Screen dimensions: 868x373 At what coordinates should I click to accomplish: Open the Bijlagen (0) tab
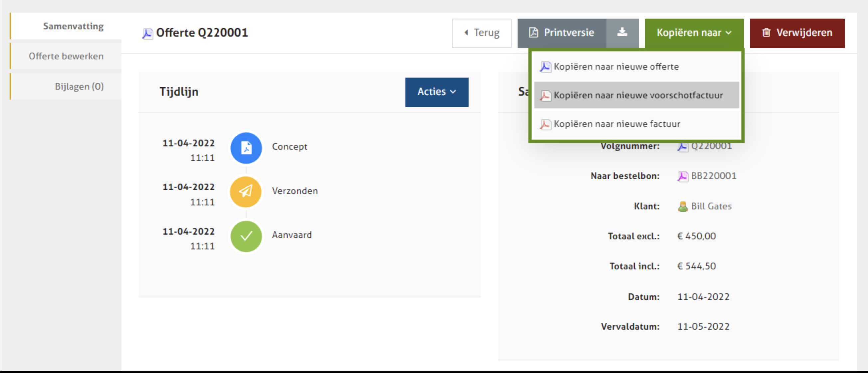(79, 86)
